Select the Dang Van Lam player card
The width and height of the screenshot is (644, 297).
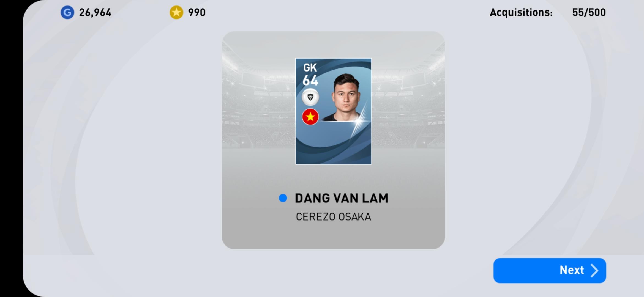pyautogui.click(x=333, y=111)
